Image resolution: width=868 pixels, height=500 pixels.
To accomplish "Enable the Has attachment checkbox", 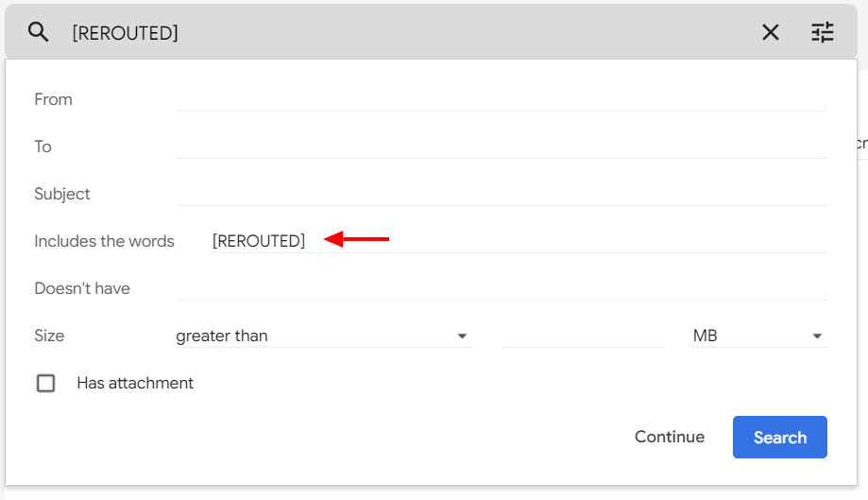I will (45, 383).
